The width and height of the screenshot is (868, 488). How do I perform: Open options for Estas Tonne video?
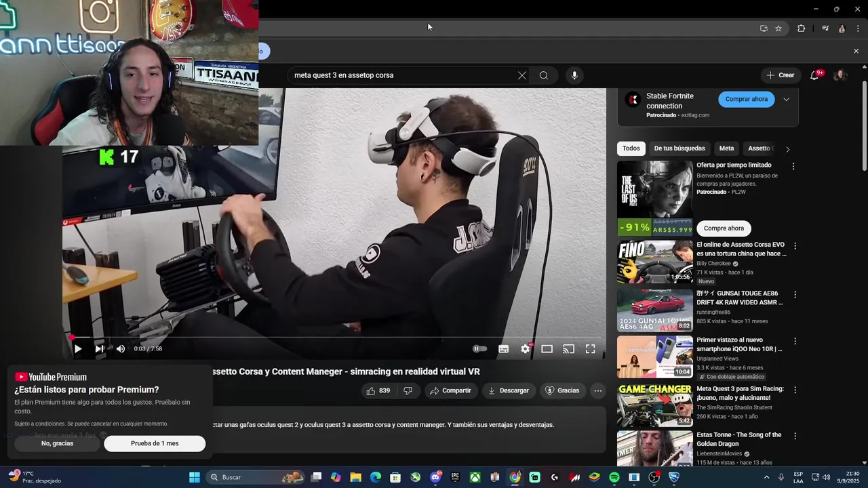(x=795, y=436)
